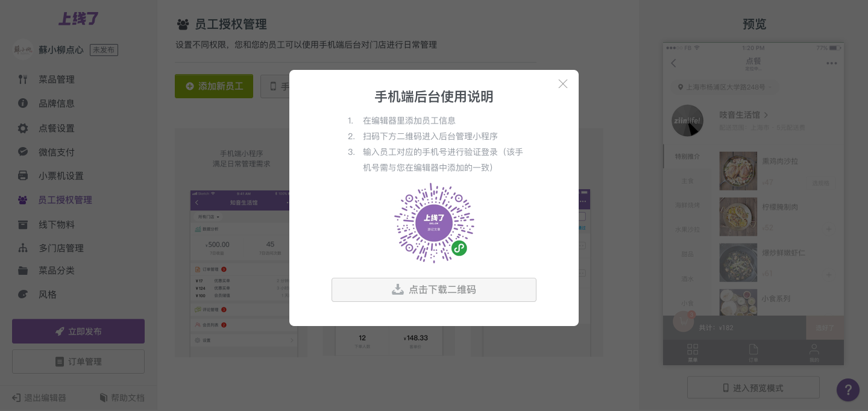868x411 pixels.
Task: Select the 海鲜烧烤 category in preview
Action: (687, 205)
